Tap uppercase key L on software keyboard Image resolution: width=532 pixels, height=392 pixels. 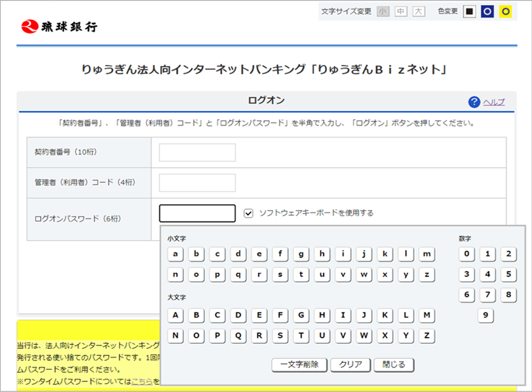[406, 315]
